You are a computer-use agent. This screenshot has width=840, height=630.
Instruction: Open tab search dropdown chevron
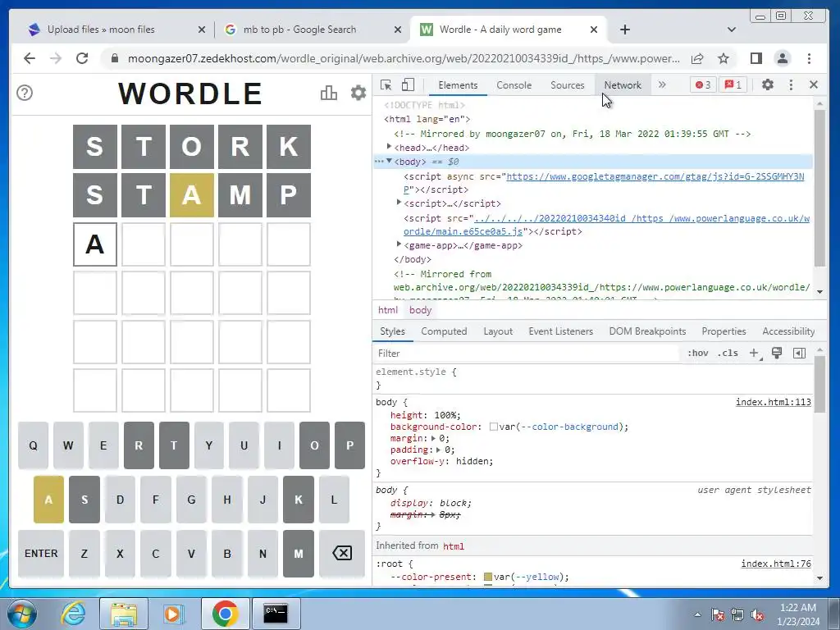pyautogui.click(x=731, y=30)
